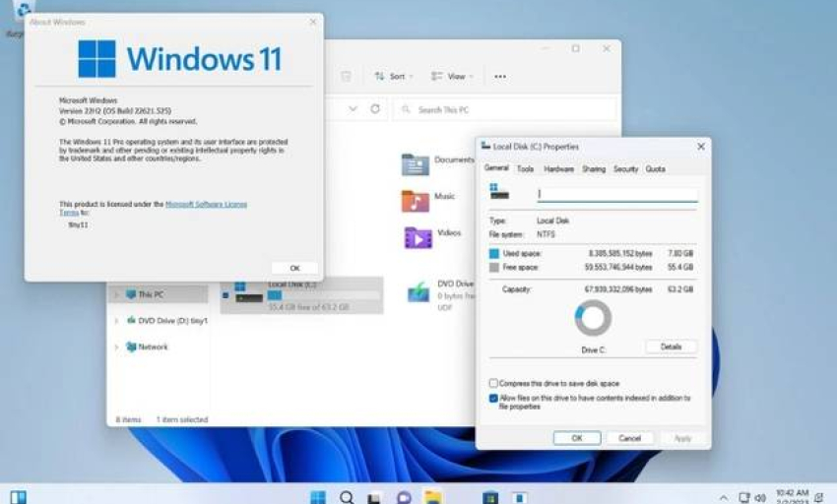Click OK in About Windows dialog
The image size is (837, 504).
click(294, 268)
